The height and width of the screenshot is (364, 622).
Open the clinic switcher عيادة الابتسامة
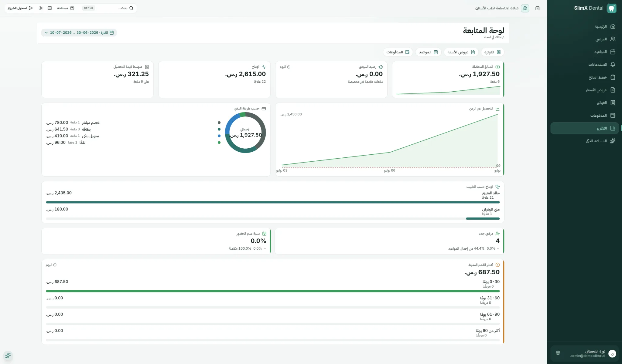click(502, 8)
